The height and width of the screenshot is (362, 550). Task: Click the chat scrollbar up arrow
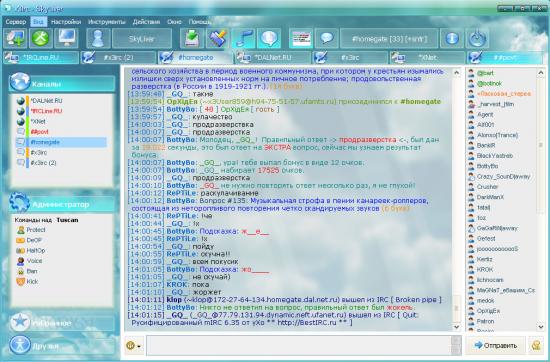coord(456,73)
